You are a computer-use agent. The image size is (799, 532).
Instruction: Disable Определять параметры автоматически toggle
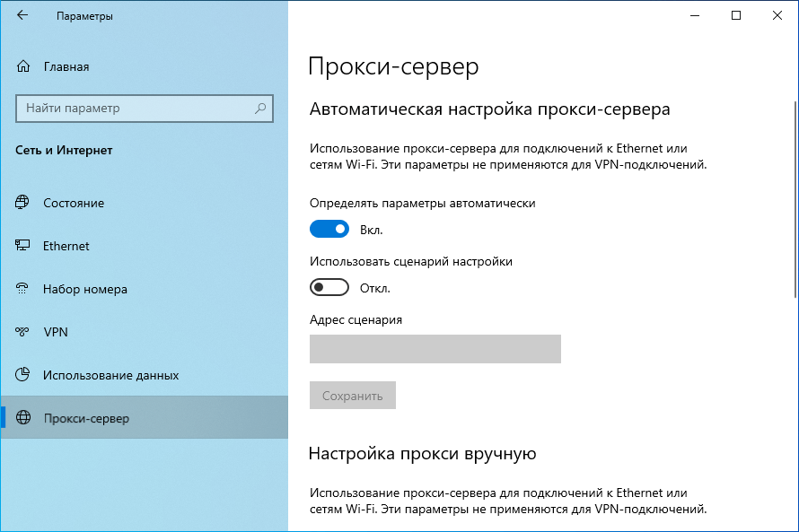point(329,229)
